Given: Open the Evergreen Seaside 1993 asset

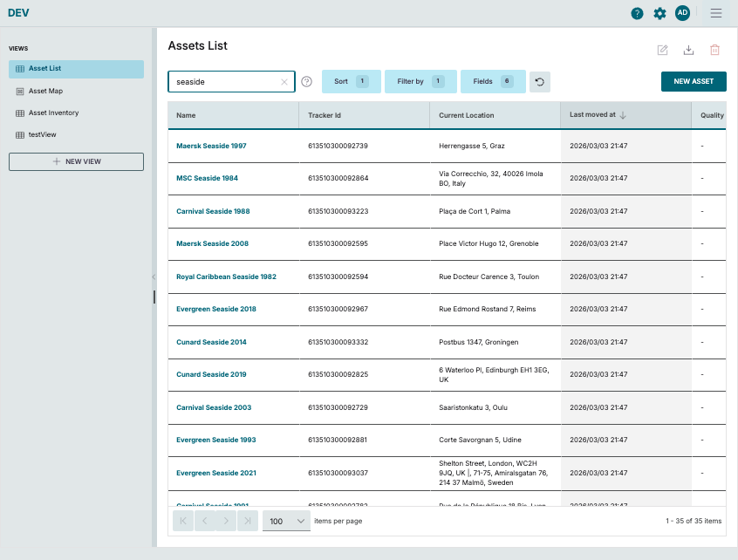Looking at the screenshot, I should 216,440.
